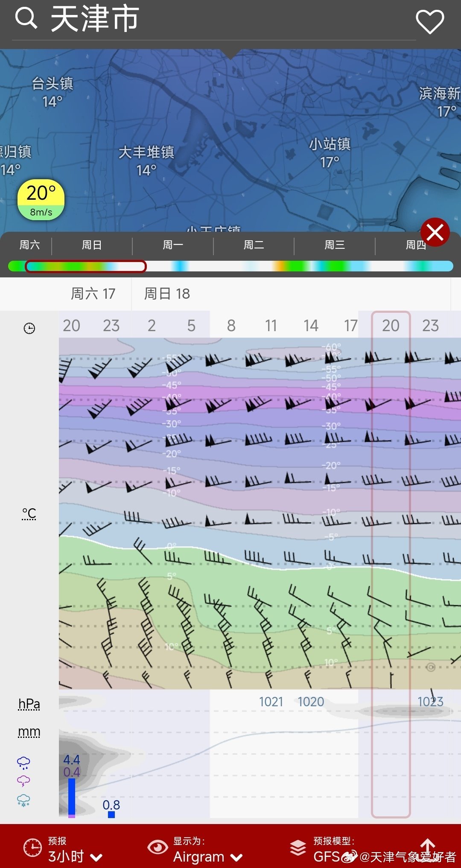The width and height of the screenshot is (461, 868).
Task: Switch to the 周一 day tab
Action: click(173, 245)
